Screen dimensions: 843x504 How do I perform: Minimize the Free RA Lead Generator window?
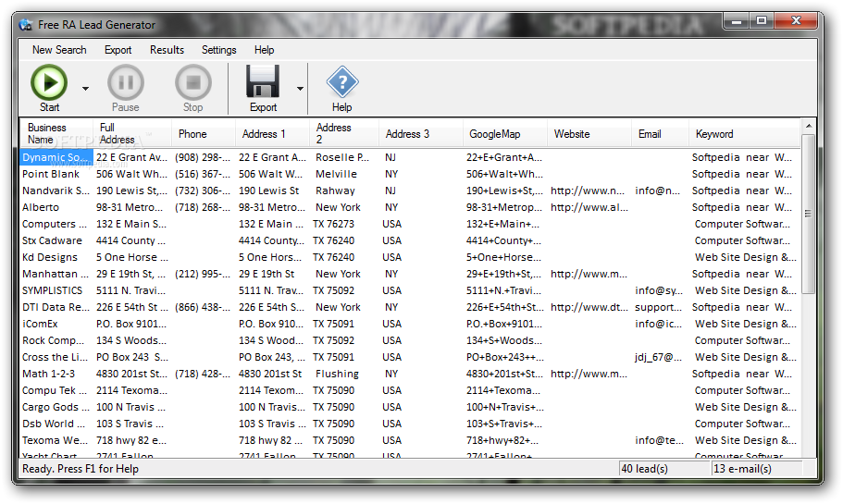click(x=738, y=21)
